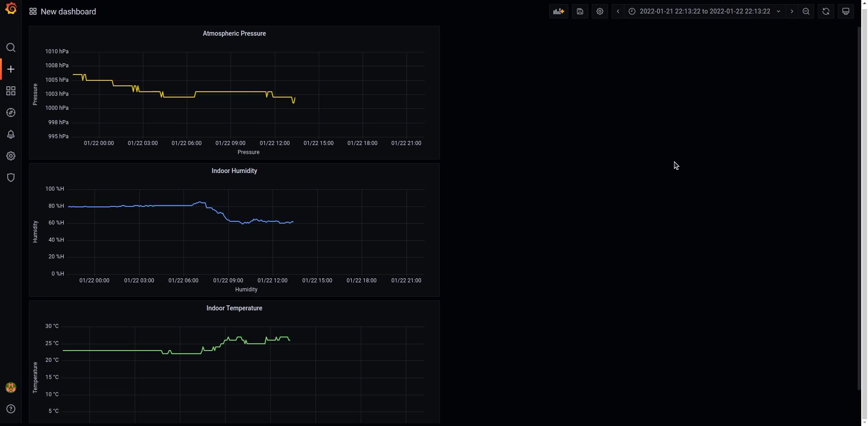Screen dimensions: 868x426
Task: Open the Alerting bell icon
Action: click(x=11, y=135)
